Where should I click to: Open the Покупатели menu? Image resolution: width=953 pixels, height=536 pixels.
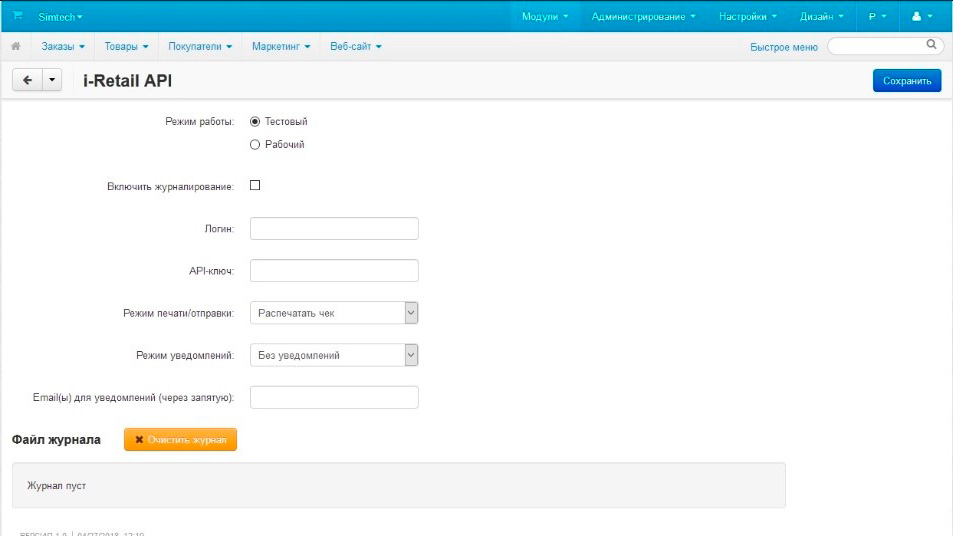200,46
